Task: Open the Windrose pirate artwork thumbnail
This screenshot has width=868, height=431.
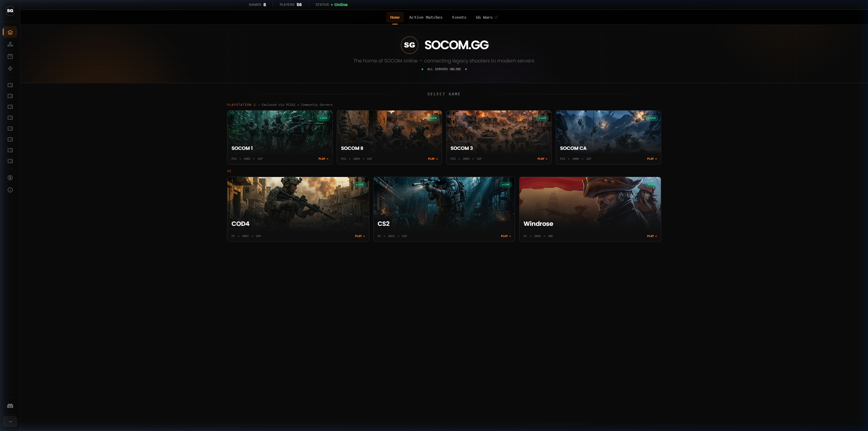Action: [x=590, y=203]
